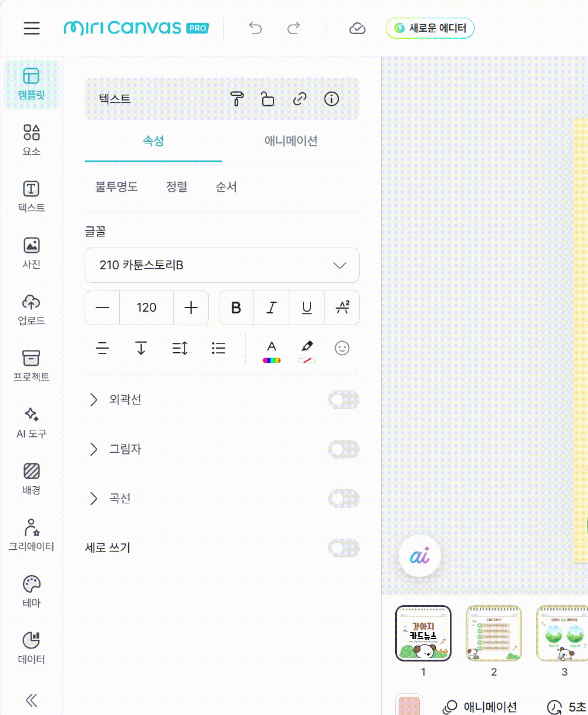Click the unlock padlock icon
The height and width of the screenshot is (715, 588).
[x=268, y=99]
